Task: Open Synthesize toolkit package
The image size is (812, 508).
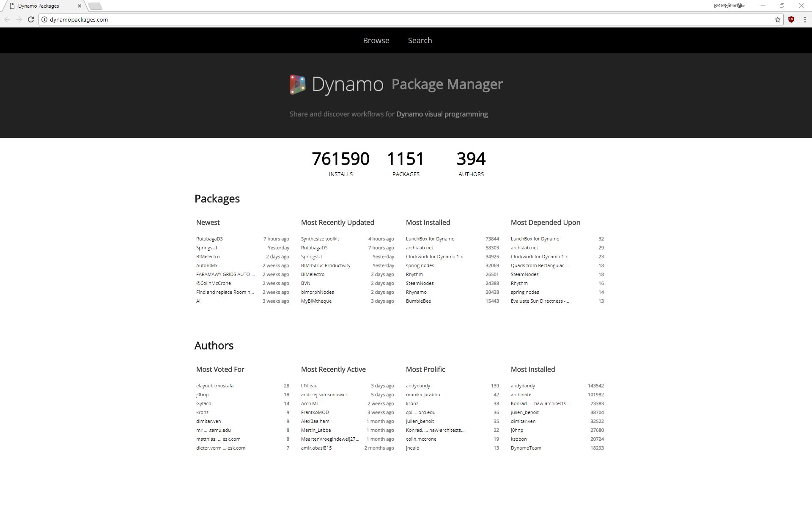Action: (320, 239)
